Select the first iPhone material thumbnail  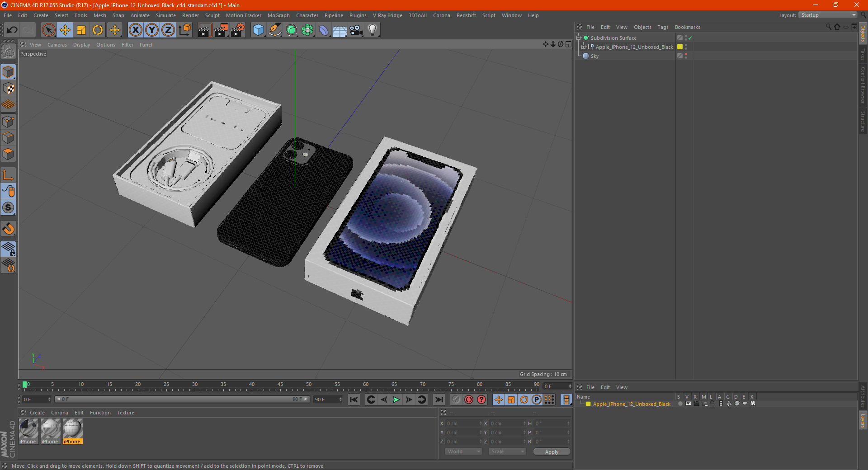click(28, 432)
